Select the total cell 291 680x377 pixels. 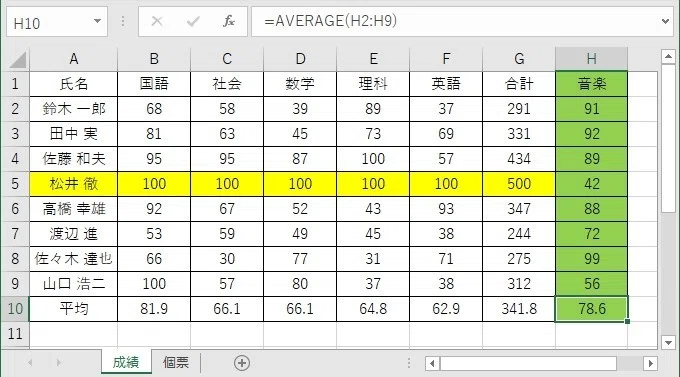pos(519,109)
